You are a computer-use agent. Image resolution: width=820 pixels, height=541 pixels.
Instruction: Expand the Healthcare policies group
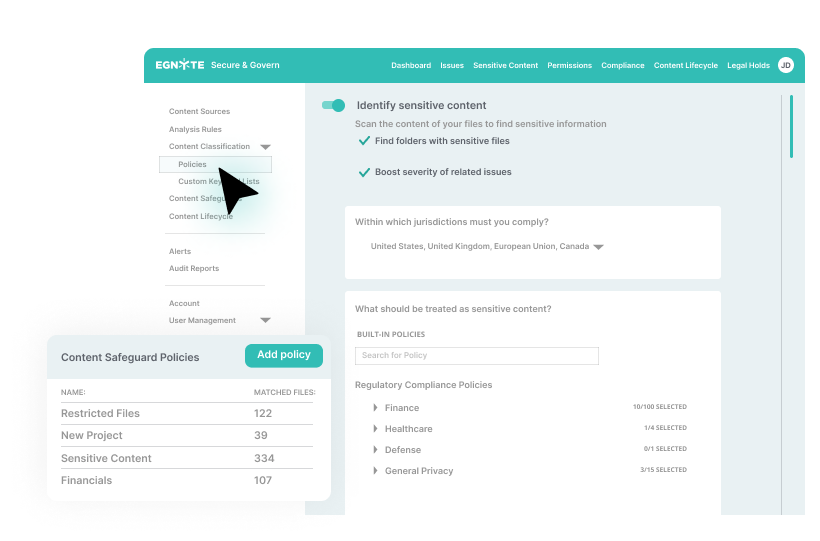pos(376,429)
